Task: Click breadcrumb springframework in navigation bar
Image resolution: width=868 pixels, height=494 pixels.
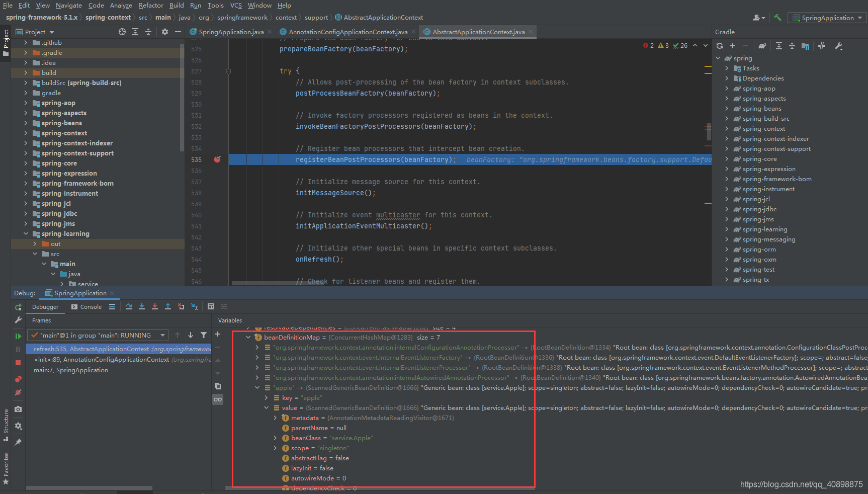Action: tap(242, 18)
